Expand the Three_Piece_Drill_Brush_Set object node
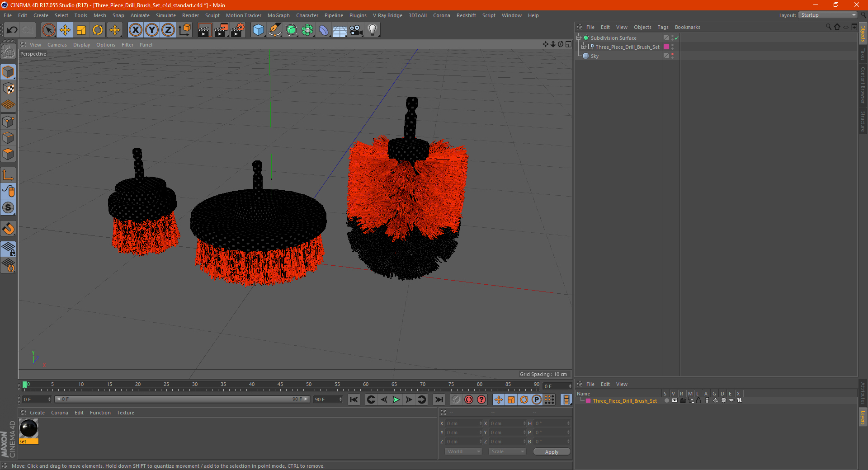The height and width of the screenshot is (470, 868). tap(583, 47)
